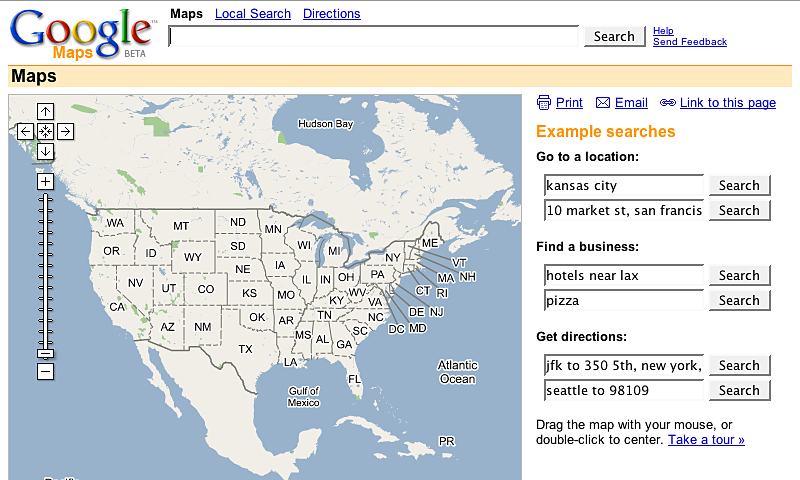
Task: Select the Maps tab
Action: [186, 14]
